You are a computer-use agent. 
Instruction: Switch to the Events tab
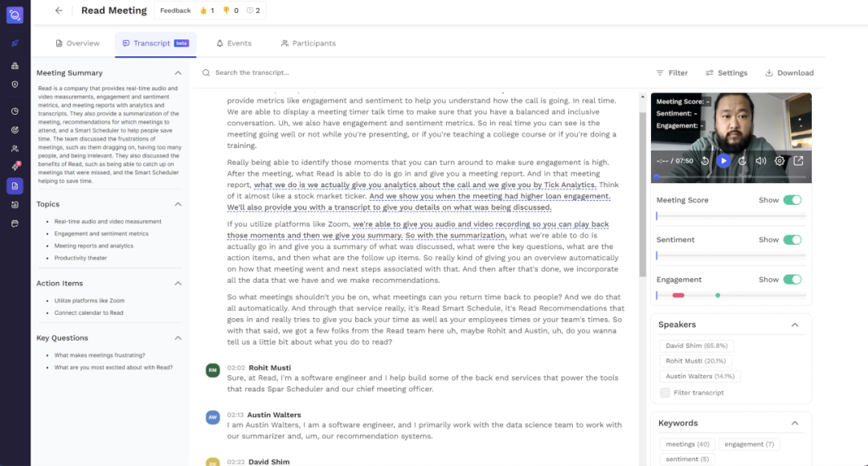234,43
